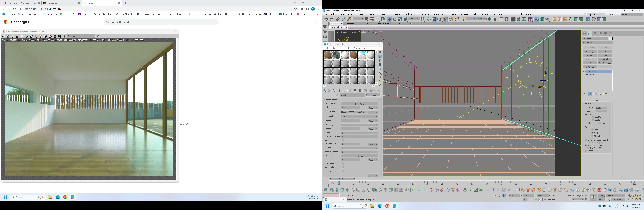The image size is (644, 210).
Task: Open the Create tab plus icon in command panel
Action: [x=584, y=33]
